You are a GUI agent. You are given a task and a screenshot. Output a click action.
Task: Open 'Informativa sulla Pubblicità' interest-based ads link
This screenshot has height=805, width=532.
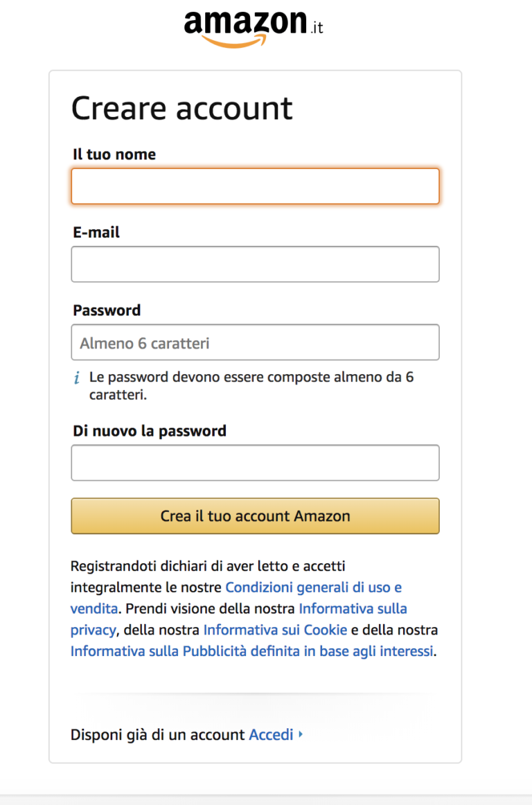[251, 651]
